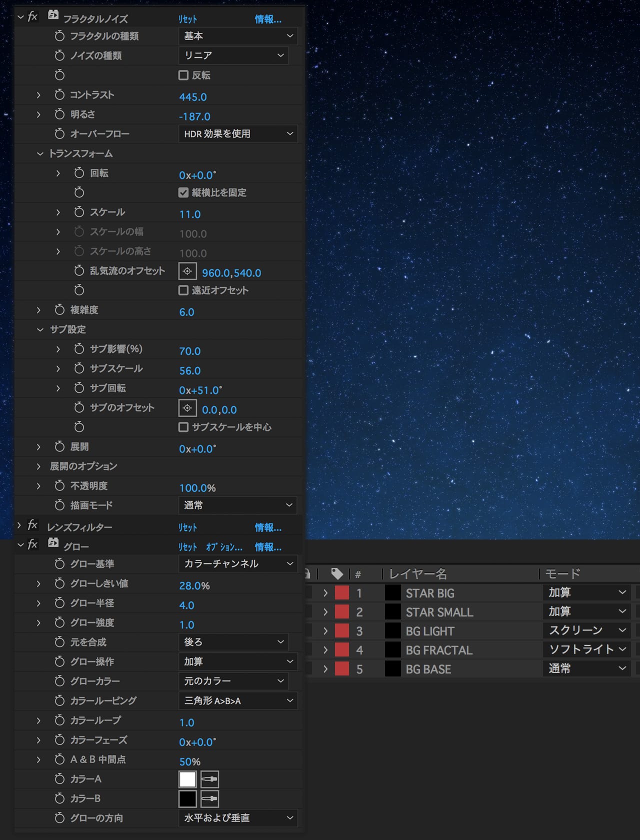Use the eyedropper for カラーB
This screenshot has height=840, width=640.
[209, 799]
